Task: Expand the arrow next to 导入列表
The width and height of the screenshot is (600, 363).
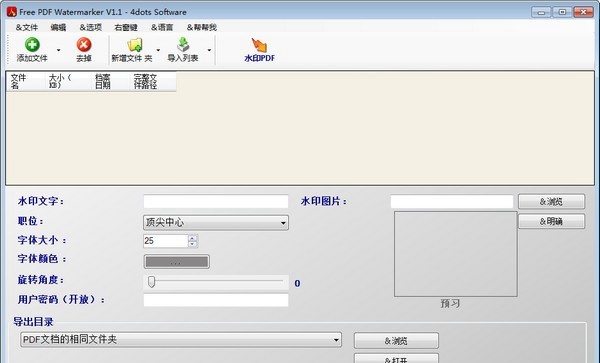Action: point(209,50)
